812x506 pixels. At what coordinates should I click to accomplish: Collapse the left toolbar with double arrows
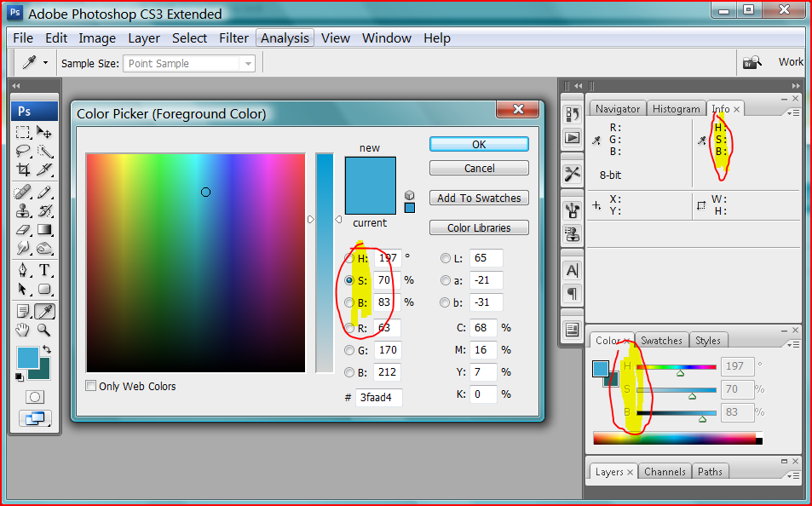[14, 86]
